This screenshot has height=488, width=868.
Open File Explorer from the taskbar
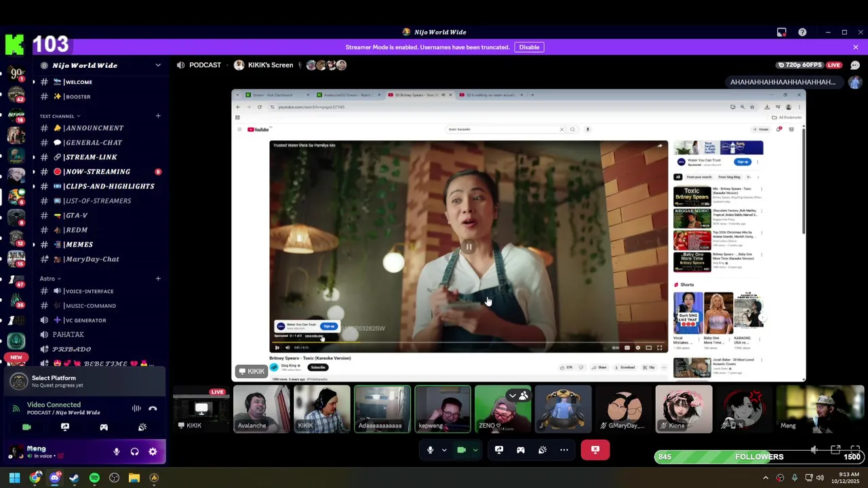point(134,478)
